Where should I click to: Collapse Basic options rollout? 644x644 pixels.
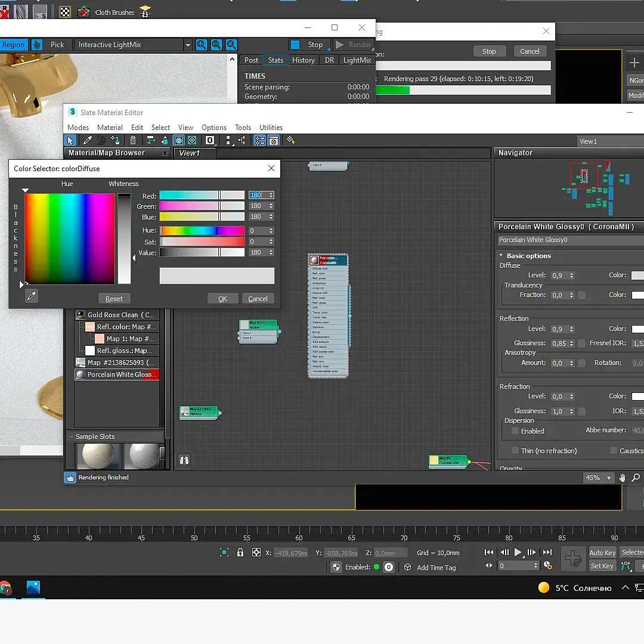501,255
